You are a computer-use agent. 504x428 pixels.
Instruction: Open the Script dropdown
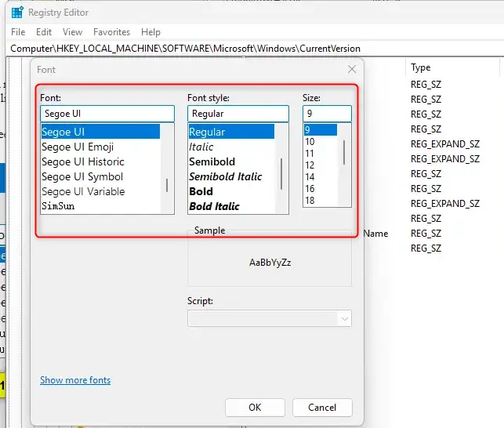[270, 318]
